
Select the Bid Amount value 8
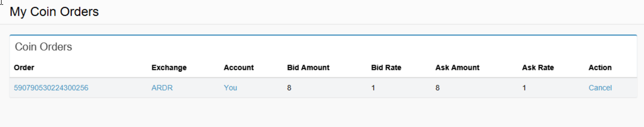[x=289, y=88]
